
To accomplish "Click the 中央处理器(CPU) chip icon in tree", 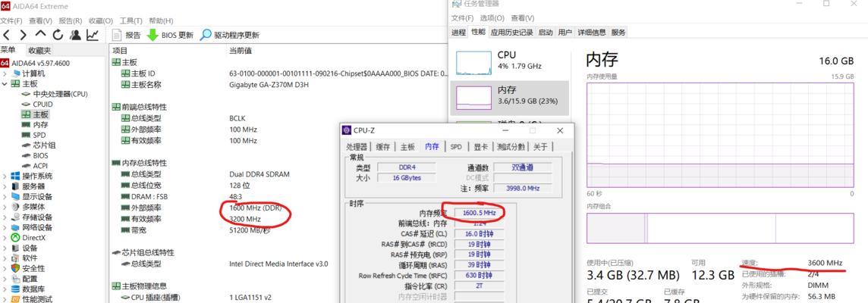I will click(x=26, y=94).
